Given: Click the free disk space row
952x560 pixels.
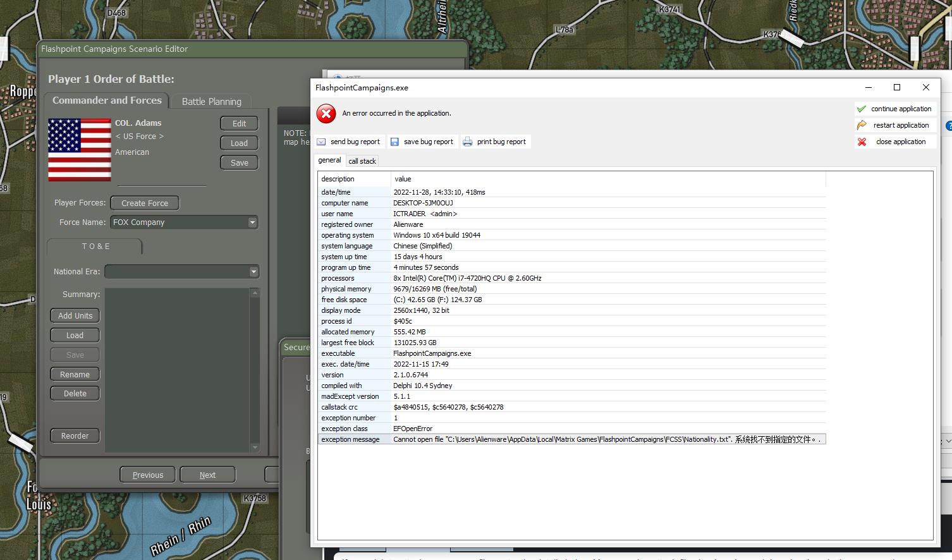Looking at the screenshot, I should [571, 300].
